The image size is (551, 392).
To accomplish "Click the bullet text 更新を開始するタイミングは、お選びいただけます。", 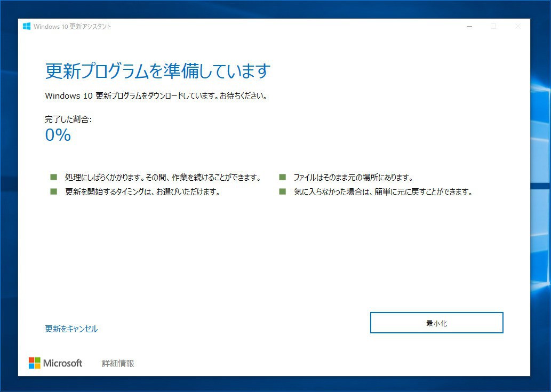I will (142, 192).
